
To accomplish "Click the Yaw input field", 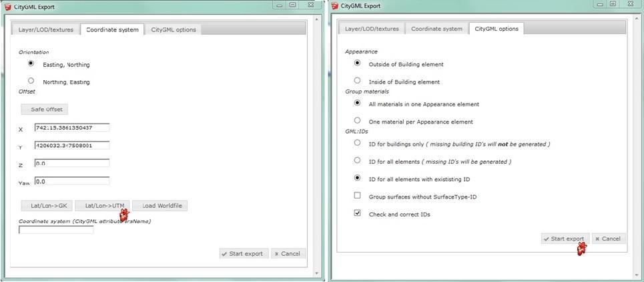I will click(72, 181).
